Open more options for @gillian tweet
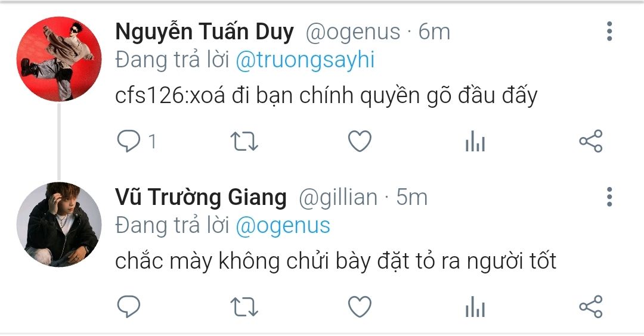644x336 pixels. click(x=609, y=197)
